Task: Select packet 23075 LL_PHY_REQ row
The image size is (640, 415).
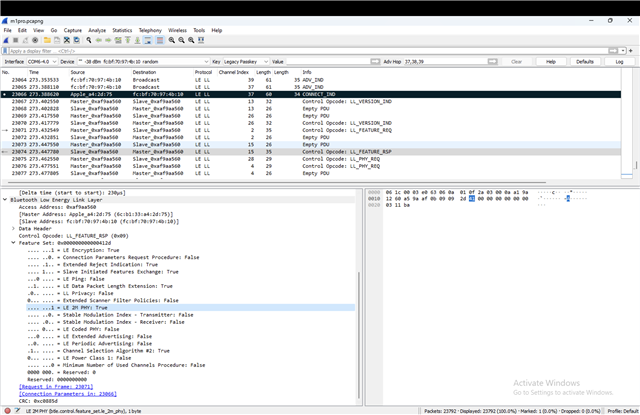Action: pos(311,159)
